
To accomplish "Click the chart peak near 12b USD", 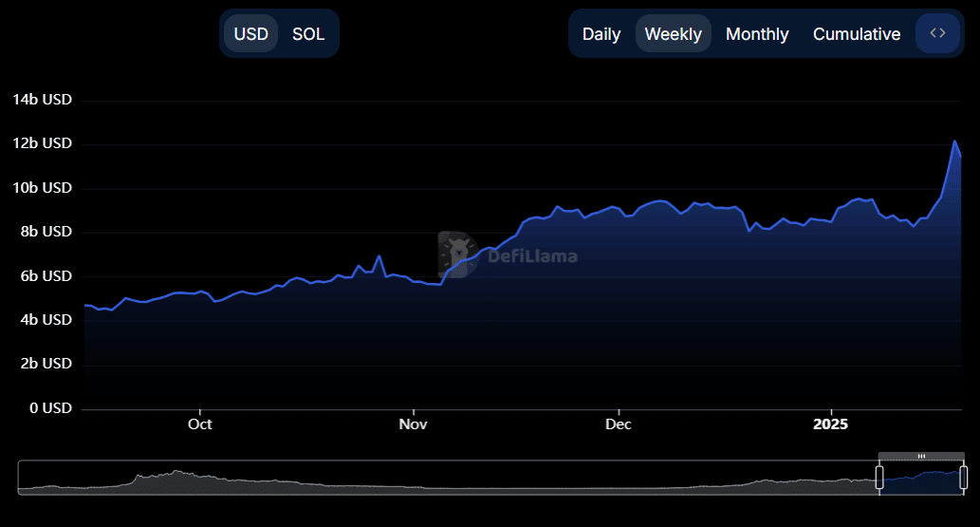I will coord(954,141).
